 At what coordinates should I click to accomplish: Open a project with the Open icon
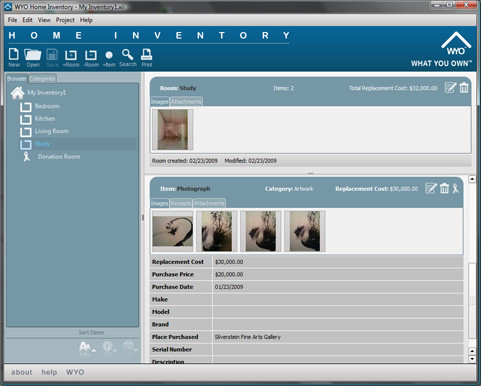click(33, 57)
